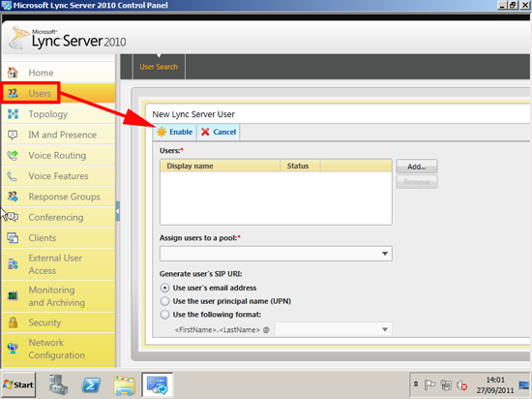Click the Users people icon

13,93
